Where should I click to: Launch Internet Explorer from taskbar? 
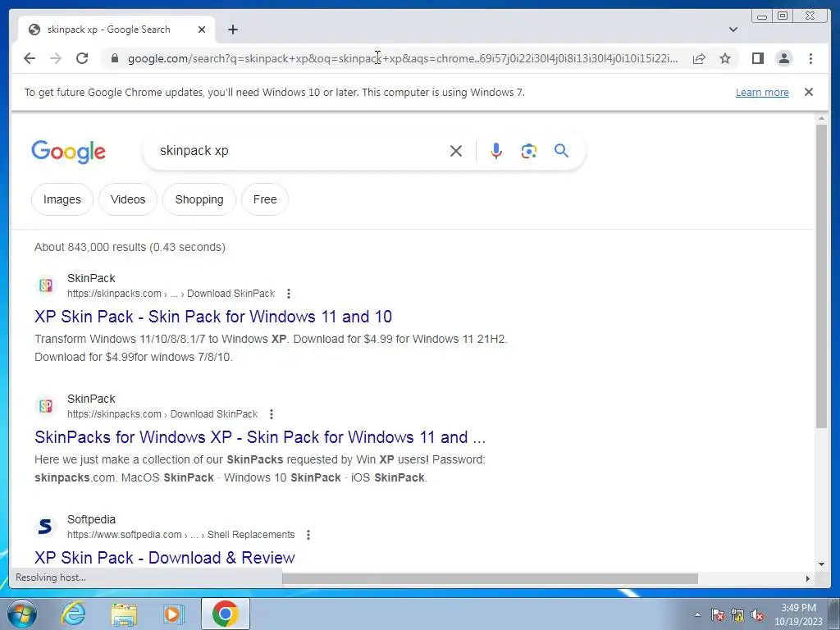[x=73, y=614]
